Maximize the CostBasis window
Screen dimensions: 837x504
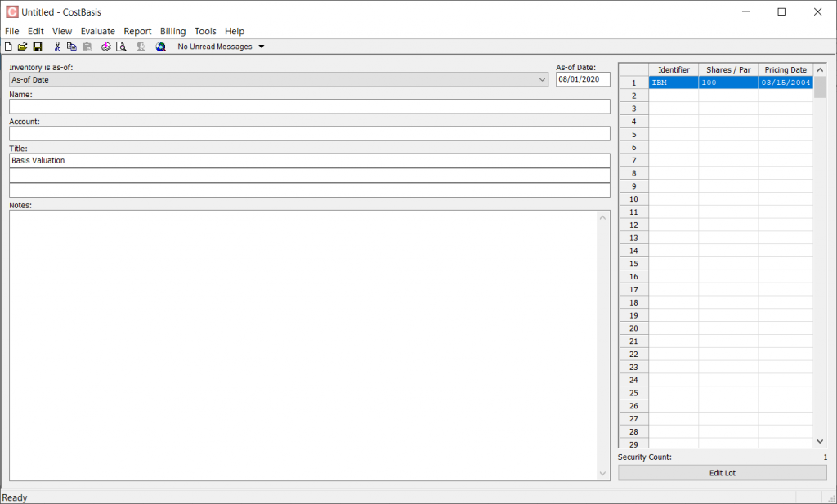point(781,11)
